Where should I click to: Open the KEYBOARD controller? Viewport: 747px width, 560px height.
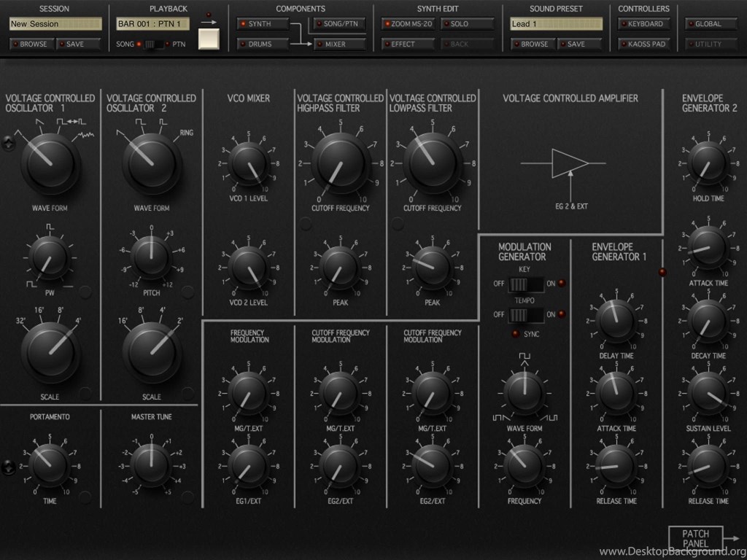click(644, 24)
